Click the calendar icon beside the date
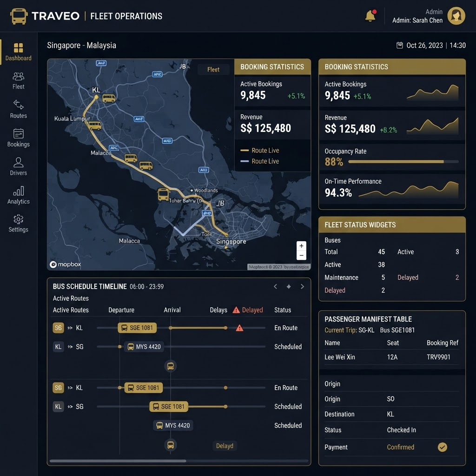 [x=399, y=45]
